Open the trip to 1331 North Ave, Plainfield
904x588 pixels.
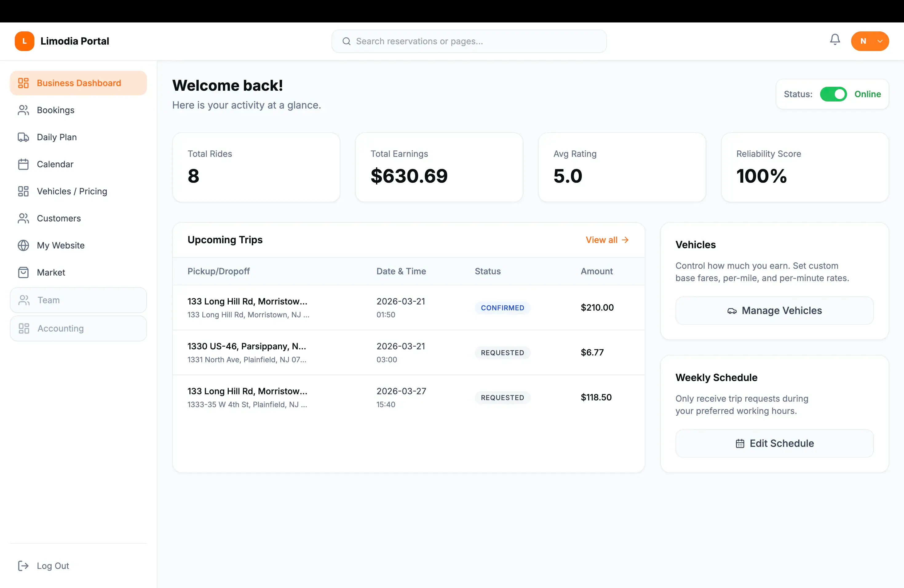click(x=408, y=352)
